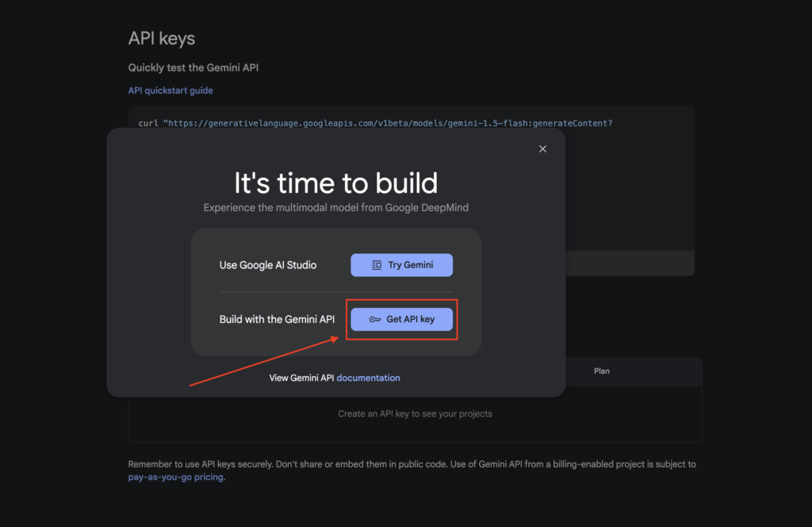This screenshot has height=527, width=812.
Task: Click 'Create an API key to see your projects'
Action: click(x=415, y=414)
